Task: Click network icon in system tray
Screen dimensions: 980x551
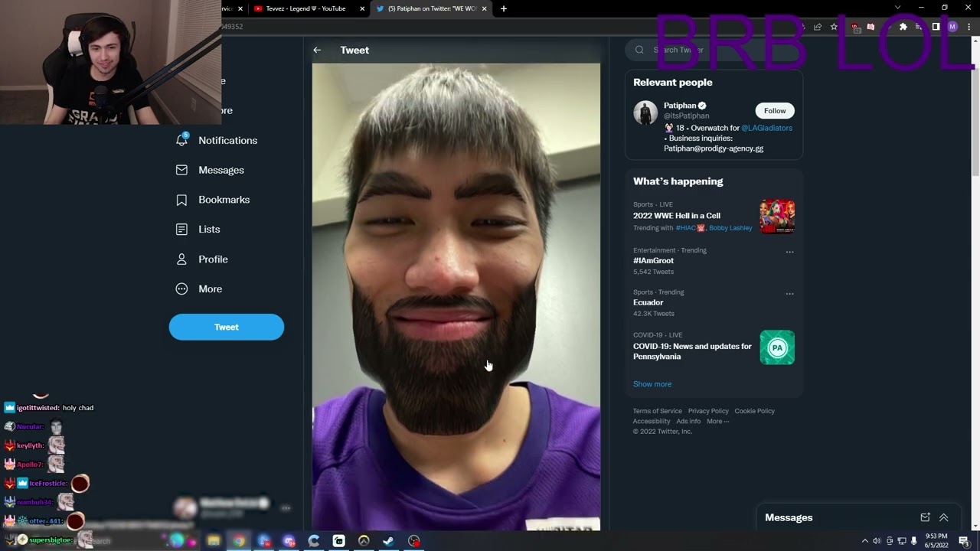Action: click(x=901, y=541)
